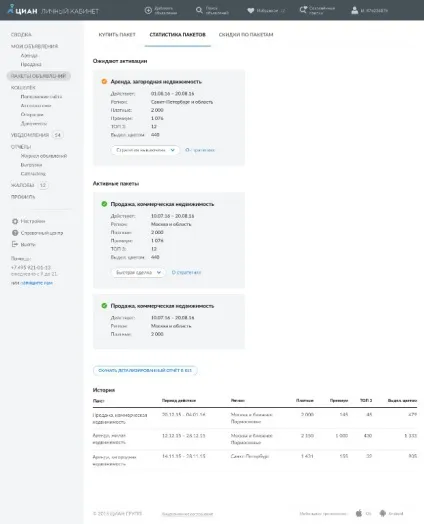
Task: Open the user account avatar icon
Action: pos(355,10)
